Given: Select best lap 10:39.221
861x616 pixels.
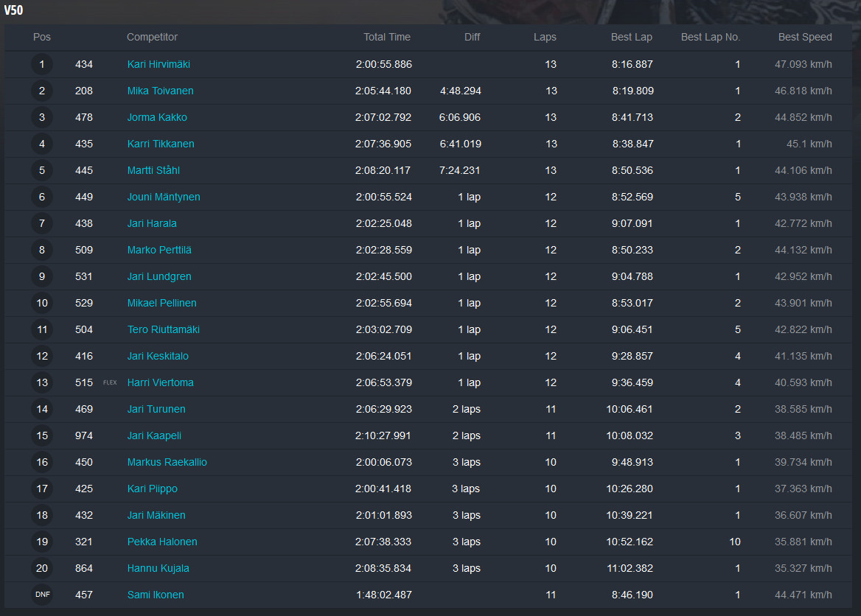Looking at the screenshot, I should (630, 515).
